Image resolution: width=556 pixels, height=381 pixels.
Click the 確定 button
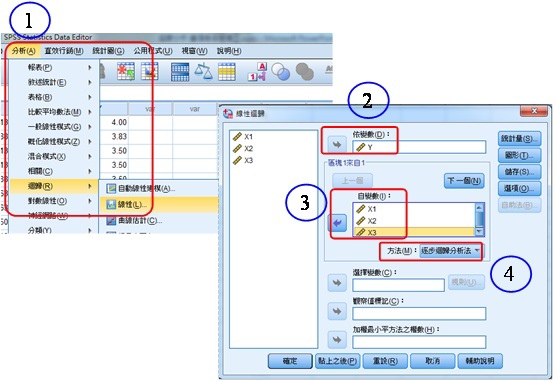point(290,361)
